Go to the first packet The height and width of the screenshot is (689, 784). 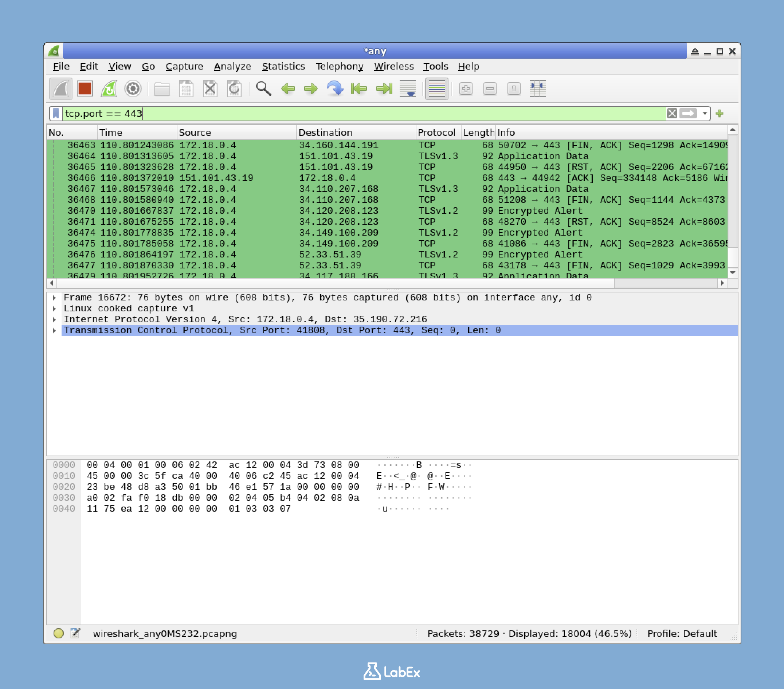(x=358, y=88)
